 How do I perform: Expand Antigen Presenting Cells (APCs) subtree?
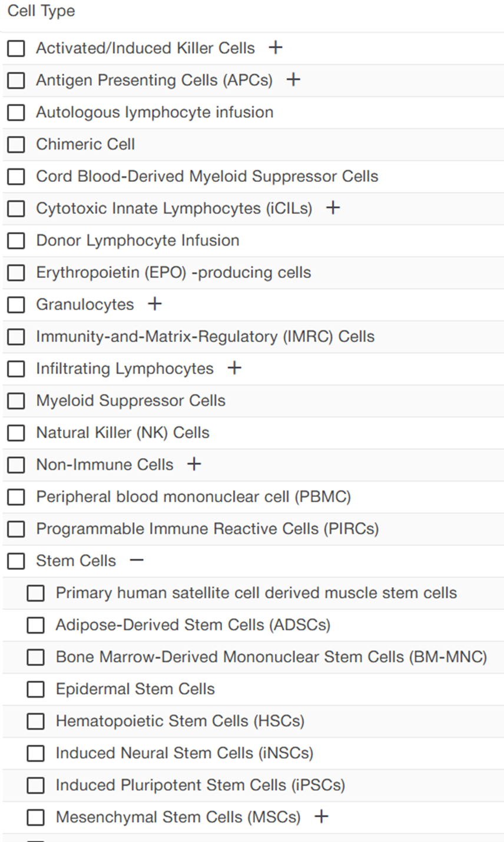click(x=293, y=79)
